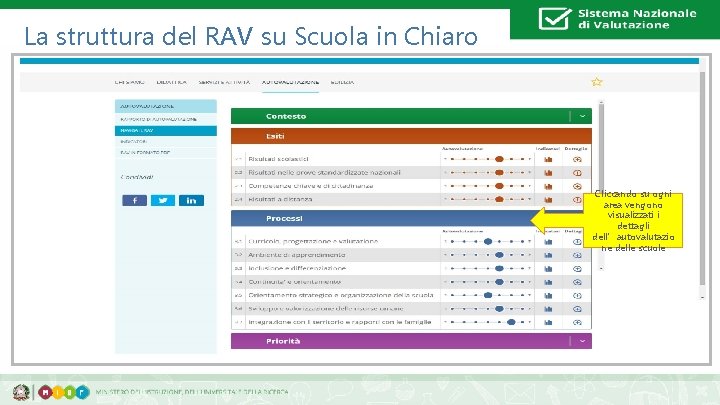The width and height of the screenshot is (720, 405).
Task: Expand Priorità section with its chevron
Action: [x=582, y=341]
